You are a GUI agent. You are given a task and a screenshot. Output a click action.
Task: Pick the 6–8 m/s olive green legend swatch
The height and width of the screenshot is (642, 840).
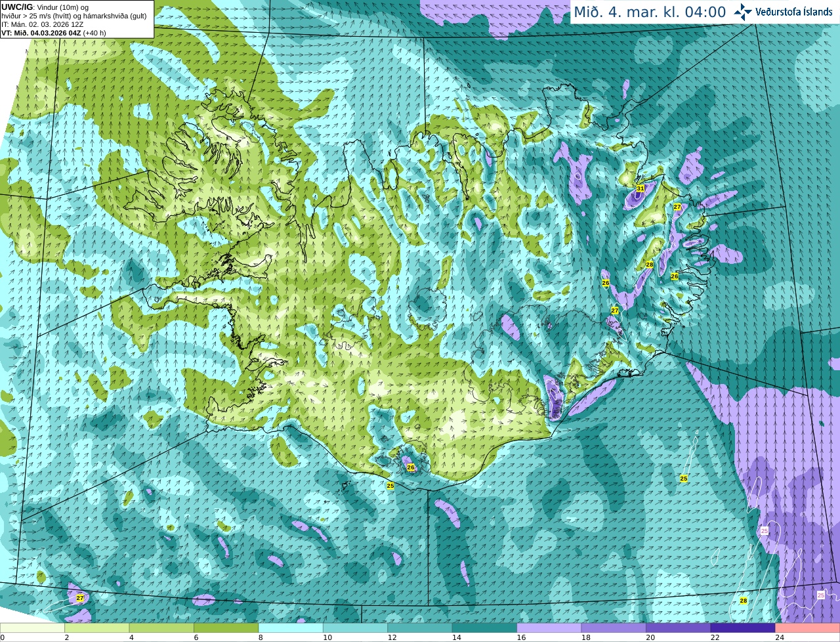tap(226, 628)
